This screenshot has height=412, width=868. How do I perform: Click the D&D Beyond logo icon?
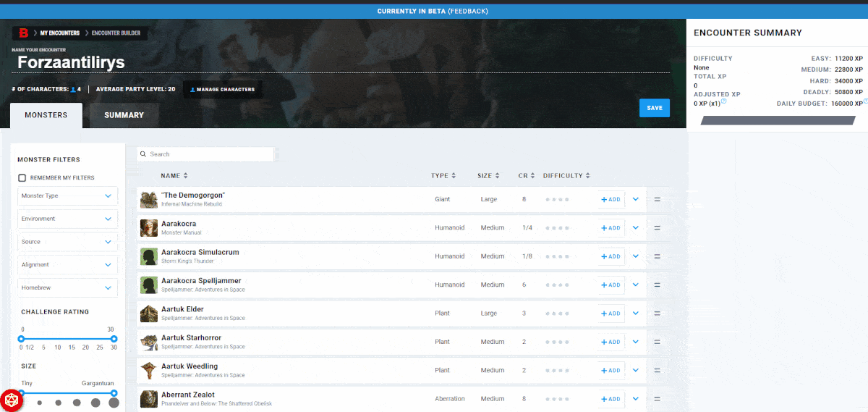[22, 33]
